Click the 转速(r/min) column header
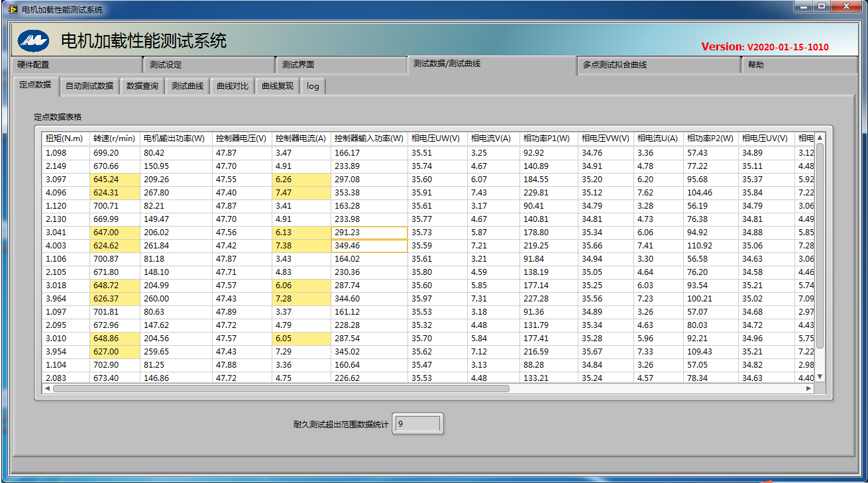This screenshot has height=483, width=868. coord(114,138)
